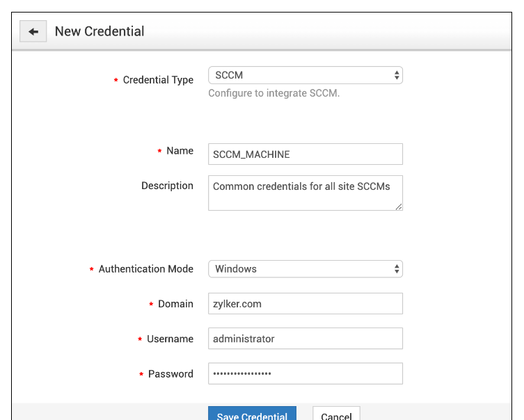The height and width of the screenshot is (420, 524).
Task: Select the Username field with administrator
Action: click(x=305, y=339)
